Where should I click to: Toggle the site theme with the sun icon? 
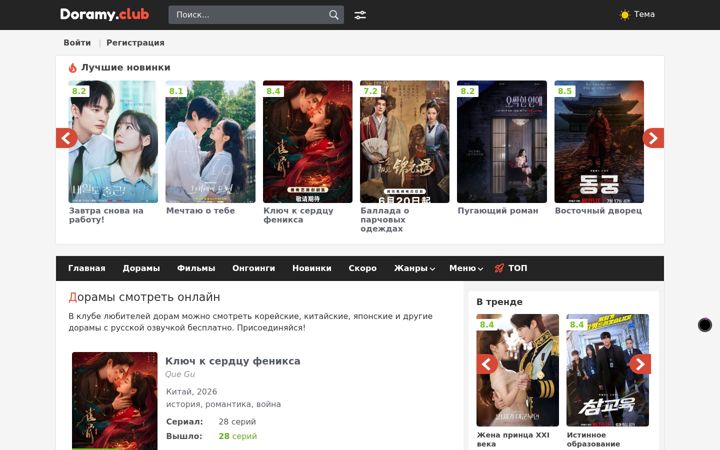pyautogui.click(x=624, y=15)
